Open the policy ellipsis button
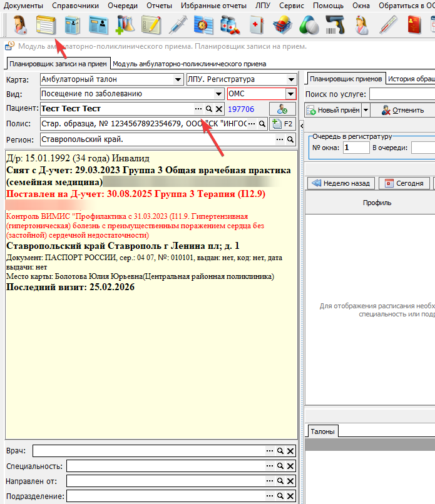This screenshot has height=504, width=435. [x=252, y=123]
